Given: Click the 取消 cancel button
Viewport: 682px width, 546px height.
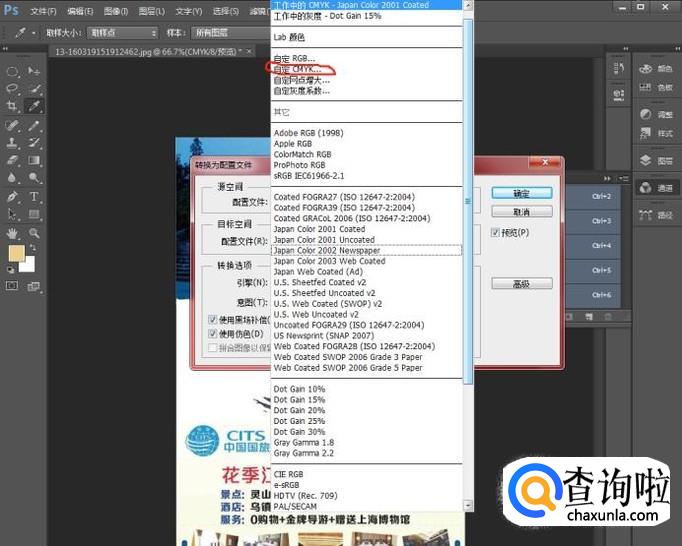Looking at the screenshot, I should pos(522,212).
